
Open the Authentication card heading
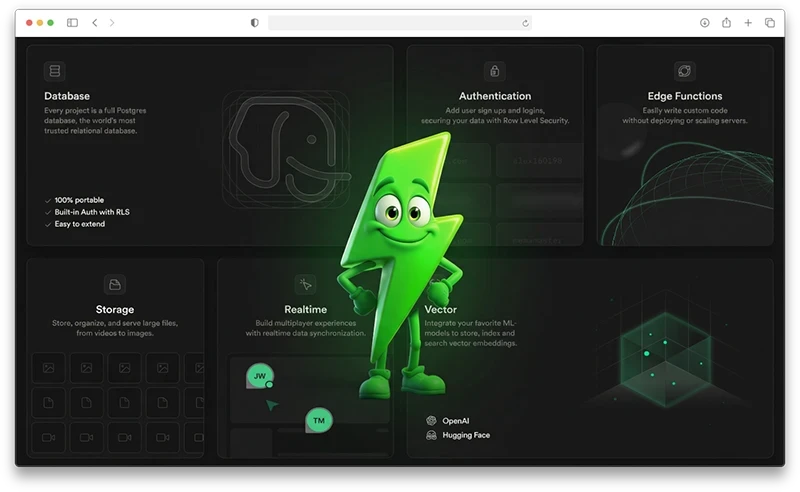tap(495, 96)
